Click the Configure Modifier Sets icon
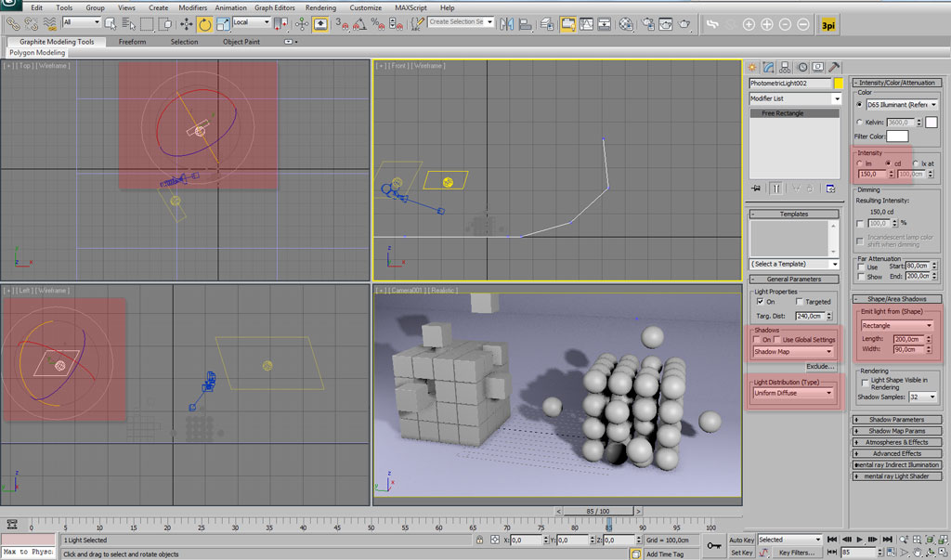 click(830, 189)
